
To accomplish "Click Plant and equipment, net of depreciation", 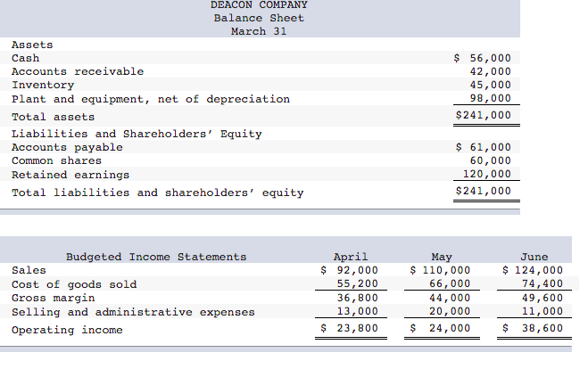I will (x=151, y=99).
